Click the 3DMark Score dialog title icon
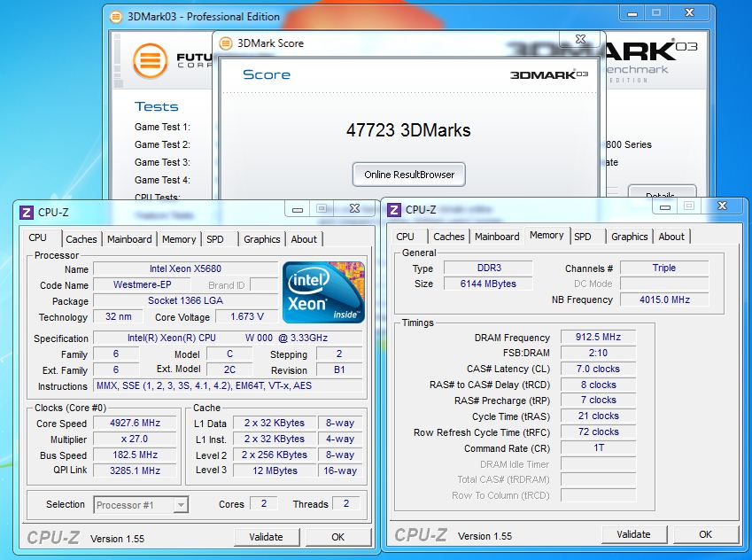 (225, 43)
